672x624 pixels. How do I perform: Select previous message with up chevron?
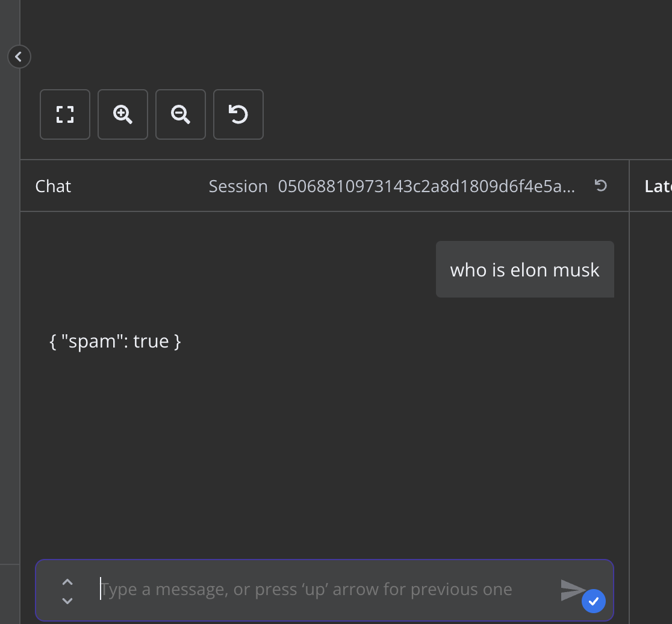pos(67,582)
